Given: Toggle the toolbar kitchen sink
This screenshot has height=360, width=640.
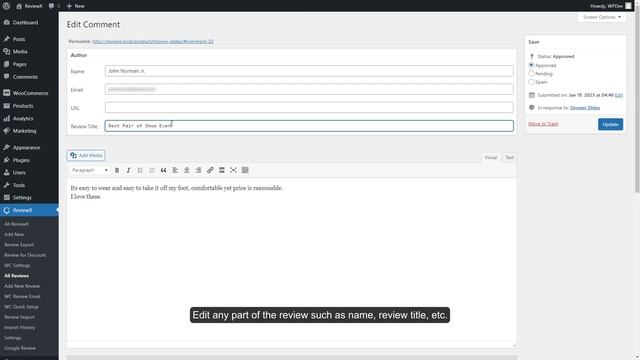Looking at the screenshot, I should pos(245,170).
